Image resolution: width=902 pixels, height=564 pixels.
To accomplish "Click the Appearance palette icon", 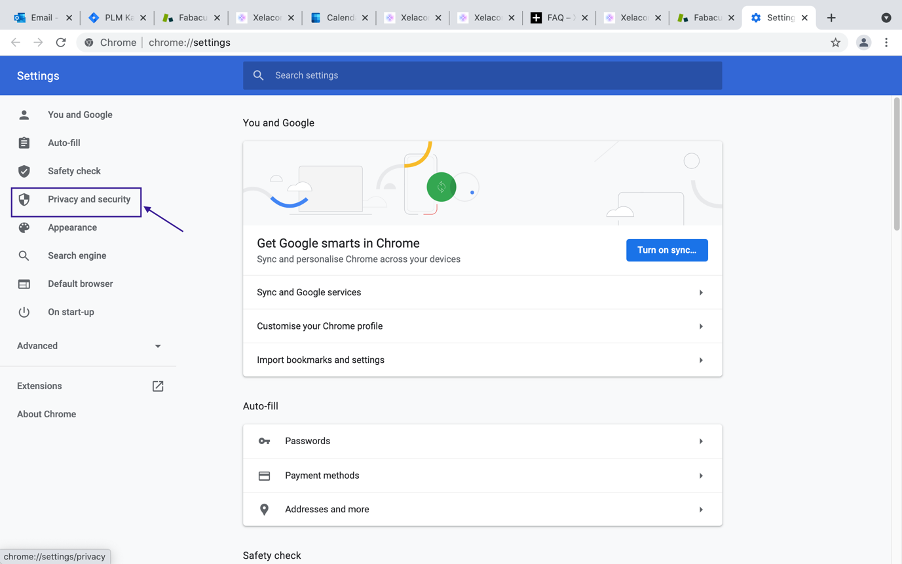I will click(x=25, y=227).
